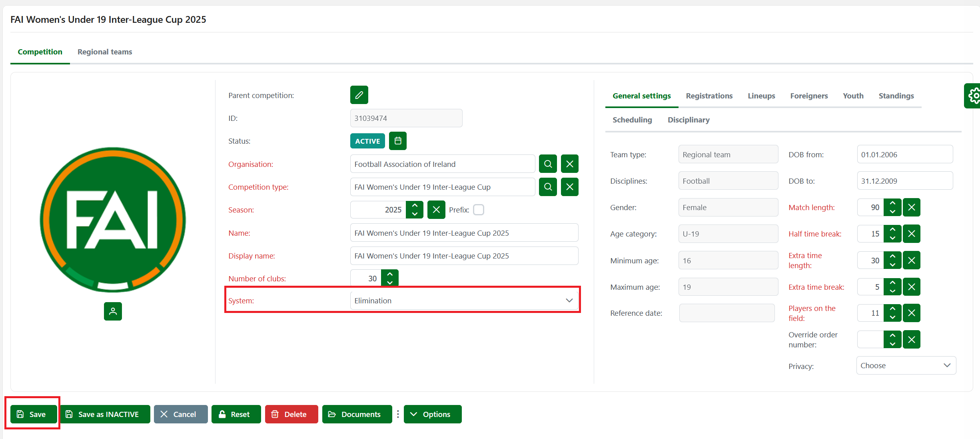Click the user icon below the FAI logo
This screenshot has width=980, height=439.
coord(113,311)
